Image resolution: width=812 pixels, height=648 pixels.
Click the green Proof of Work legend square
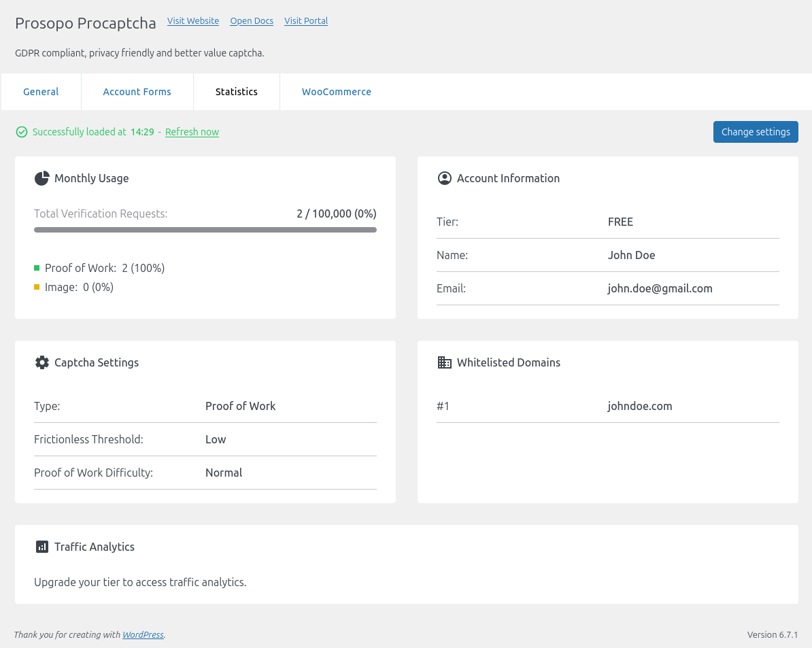click(37, 268)
